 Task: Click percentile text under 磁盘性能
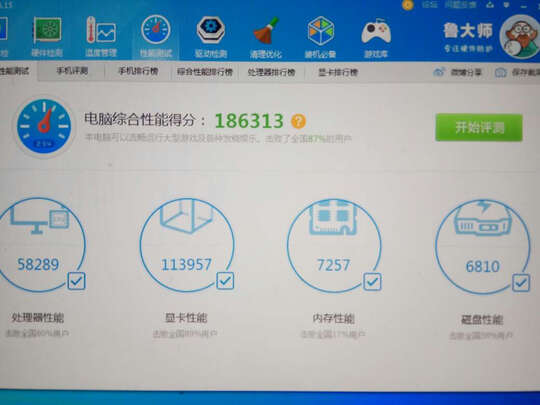click(x=481, y=335)
